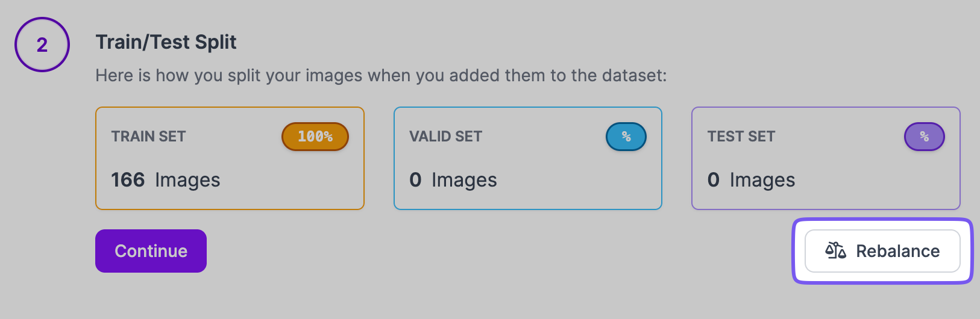Click the 0 count in Test Set
980x319 pixels.
coord(713,180)
